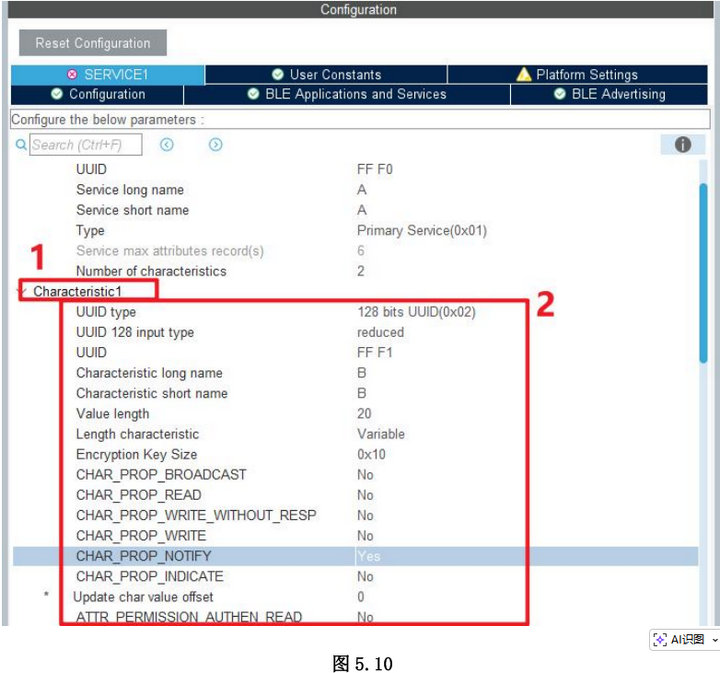Edit the service UUID value FF F0

(375, 169)
